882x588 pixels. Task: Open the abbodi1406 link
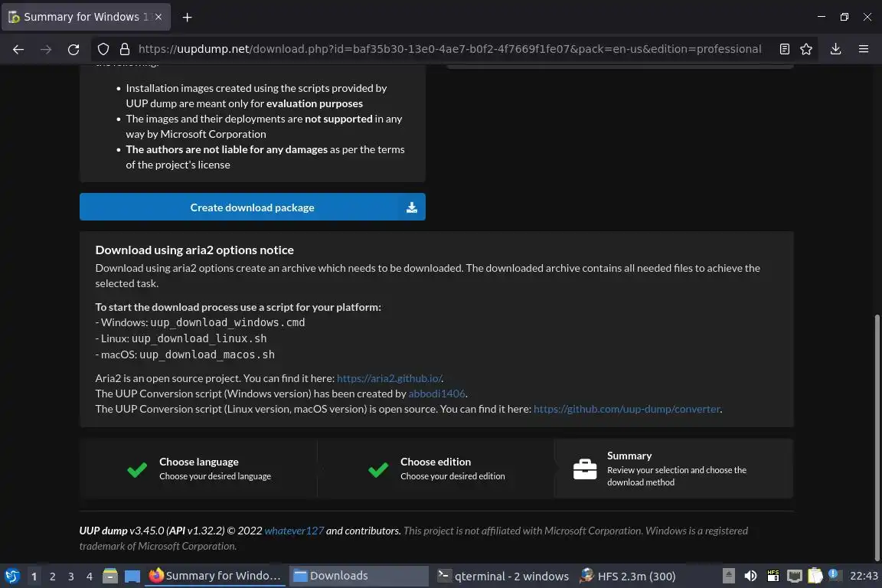point(436,394)
